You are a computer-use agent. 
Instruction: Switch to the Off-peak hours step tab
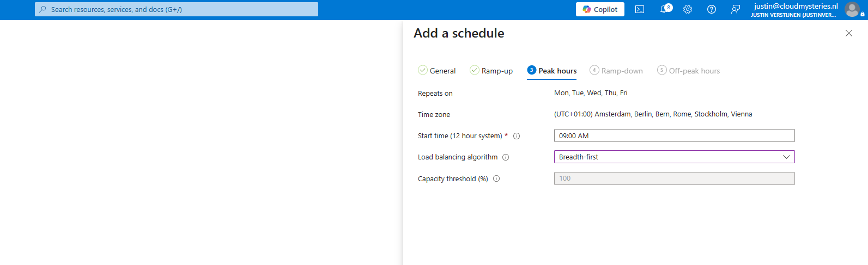pos(689,71)
